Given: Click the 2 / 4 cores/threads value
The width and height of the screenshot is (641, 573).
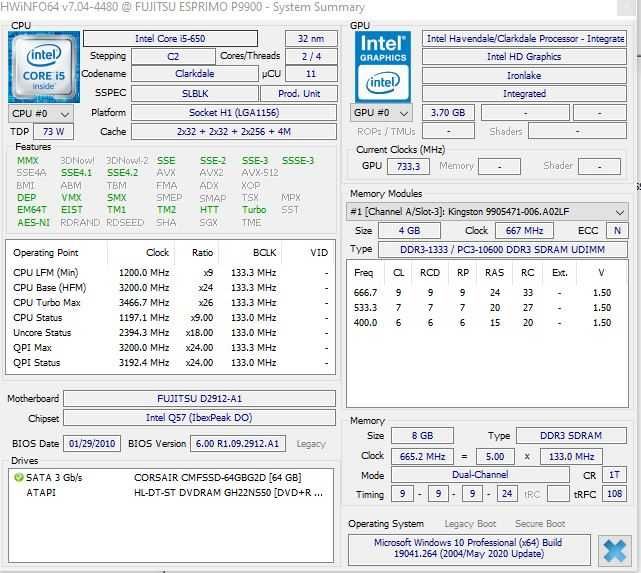Looking at the screenshot, I should tap(311, 56).
